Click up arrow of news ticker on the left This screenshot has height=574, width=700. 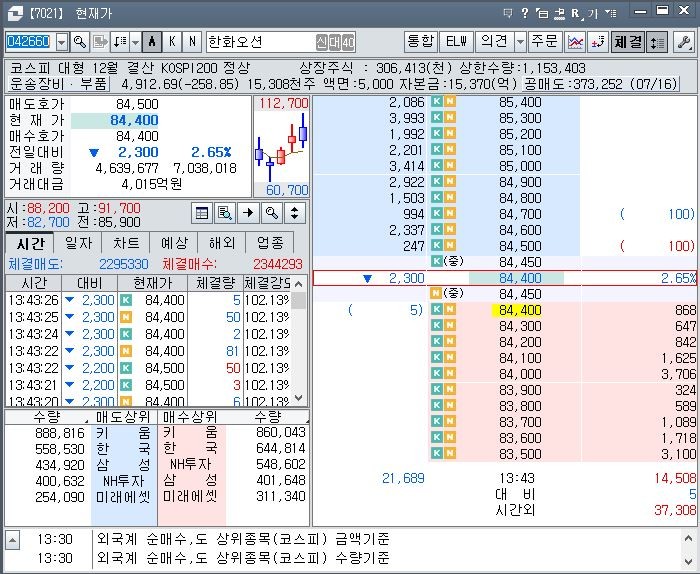pos(12,540)
